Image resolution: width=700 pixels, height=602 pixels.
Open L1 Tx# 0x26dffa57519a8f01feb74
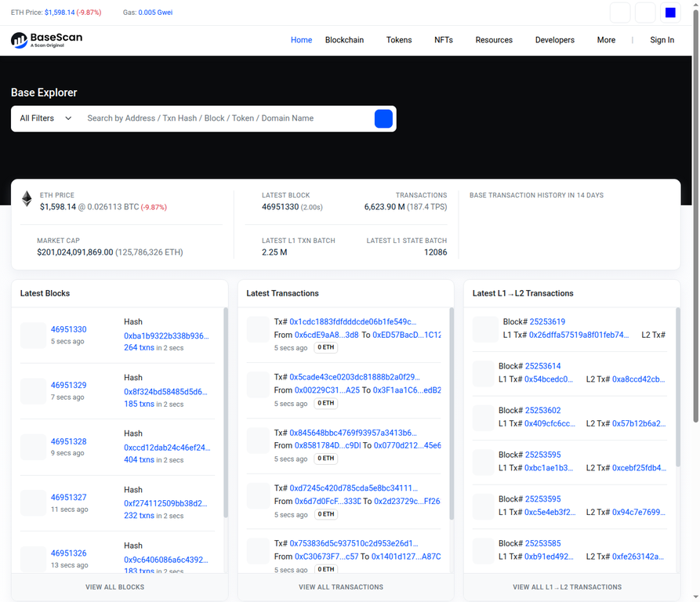578,335
